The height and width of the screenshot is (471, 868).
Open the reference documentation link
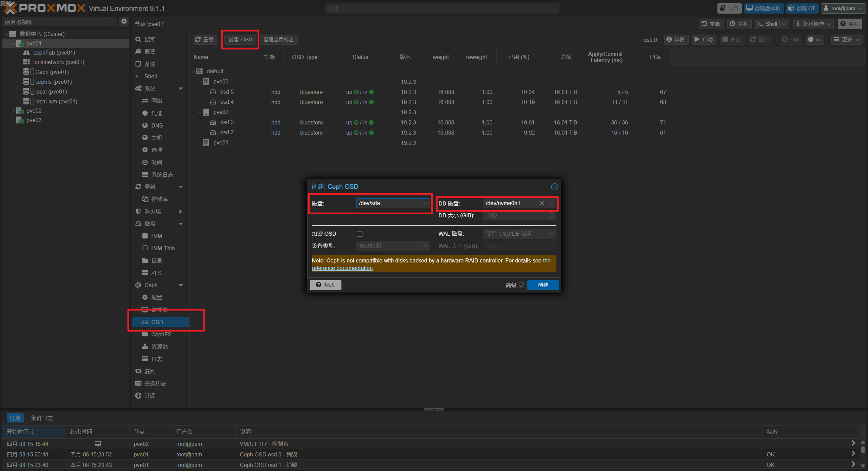342,268
